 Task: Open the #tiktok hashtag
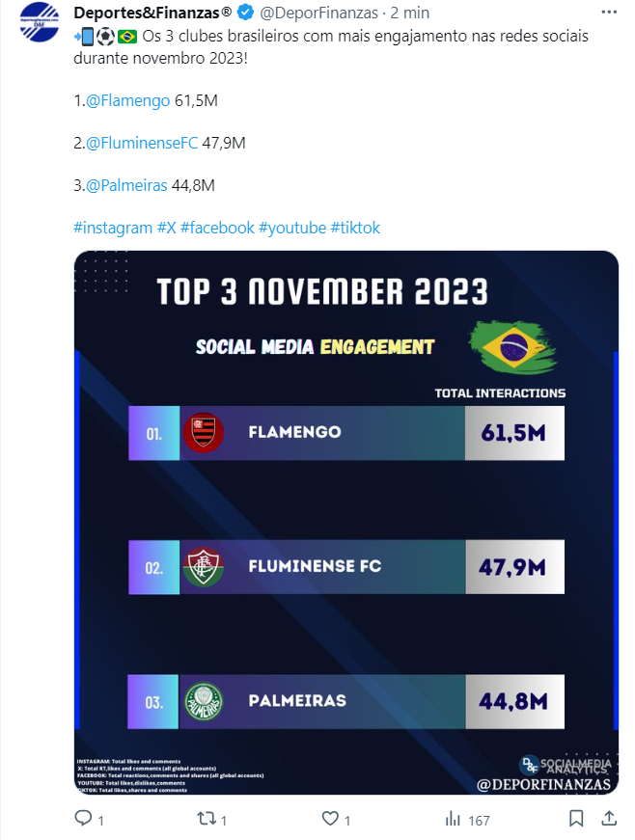(x=355, y=228)
